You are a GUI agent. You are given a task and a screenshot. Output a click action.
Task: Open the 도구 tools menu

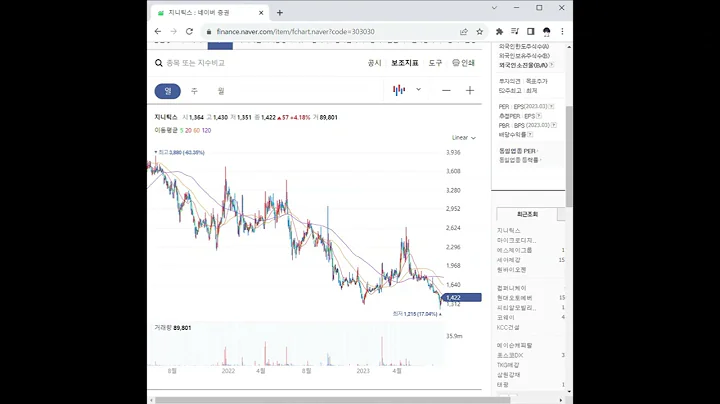(x=435, y=63)
